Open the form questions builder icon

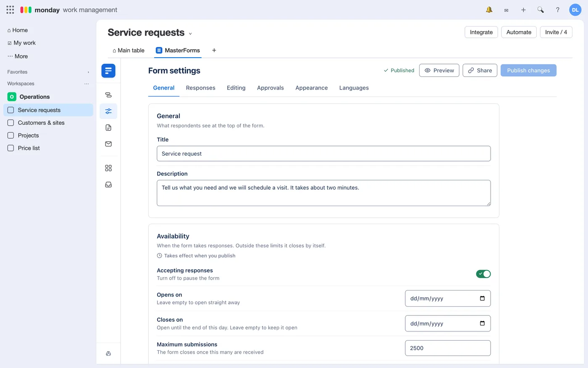[x=108, y=95]
